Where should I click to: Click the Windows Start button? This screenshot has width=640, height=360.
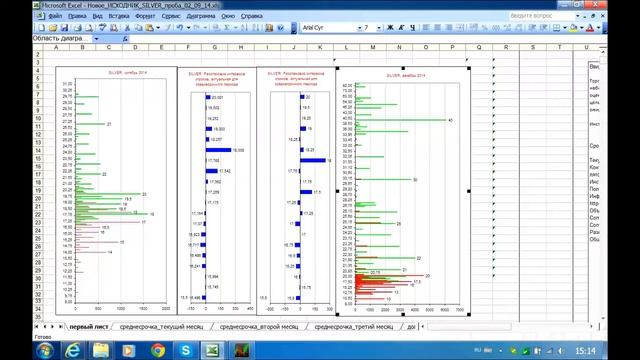coord(44,351)
